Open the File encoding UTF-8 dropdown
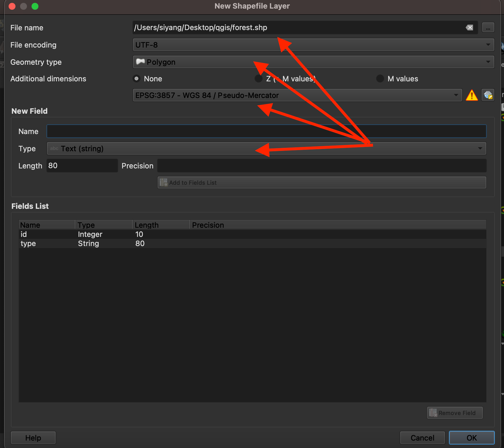Image resolution: width=504 pixels, height=448 pixels. [313, 45]
